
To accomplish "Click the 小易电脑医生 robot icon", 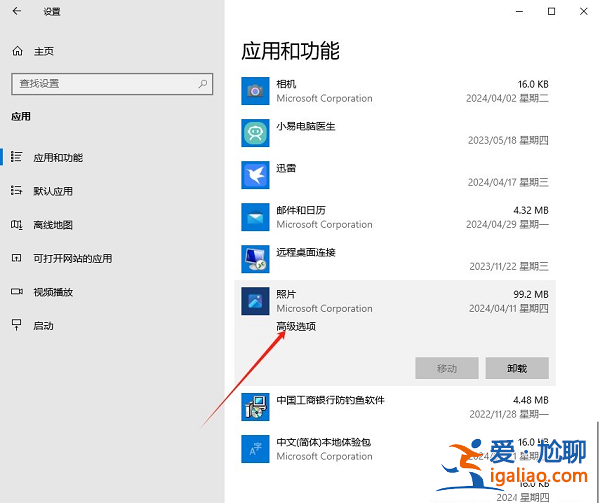I will click(x=255, y=133).
